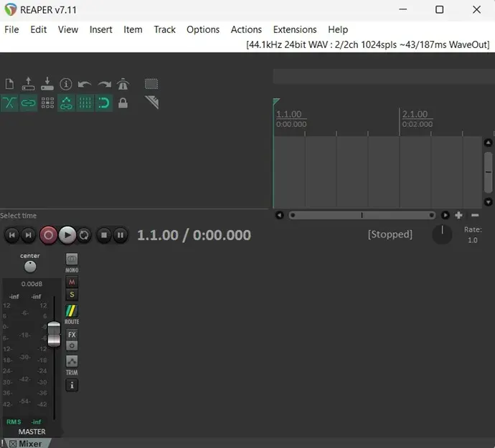
Task: Open the Insert menu
Action: coord(100,29)
